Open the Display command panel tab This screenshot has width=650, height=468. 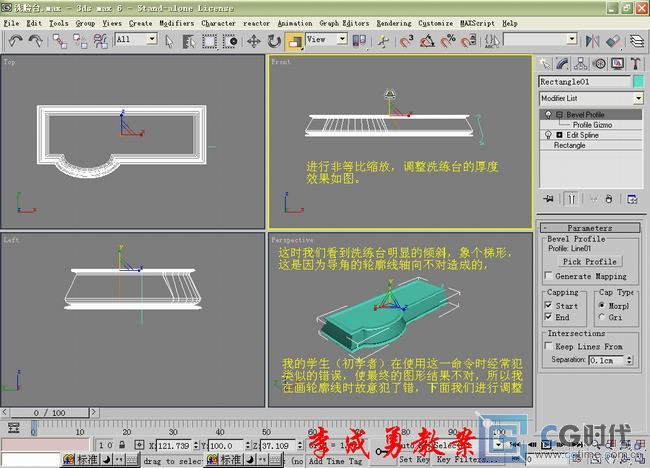click(x=617, y=63)
